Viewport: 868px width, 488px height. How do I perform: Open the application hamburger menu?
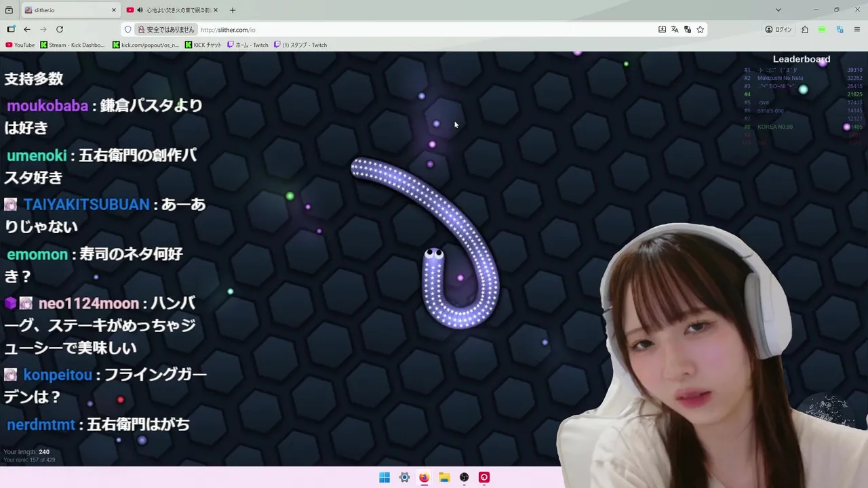pos(857,29)
